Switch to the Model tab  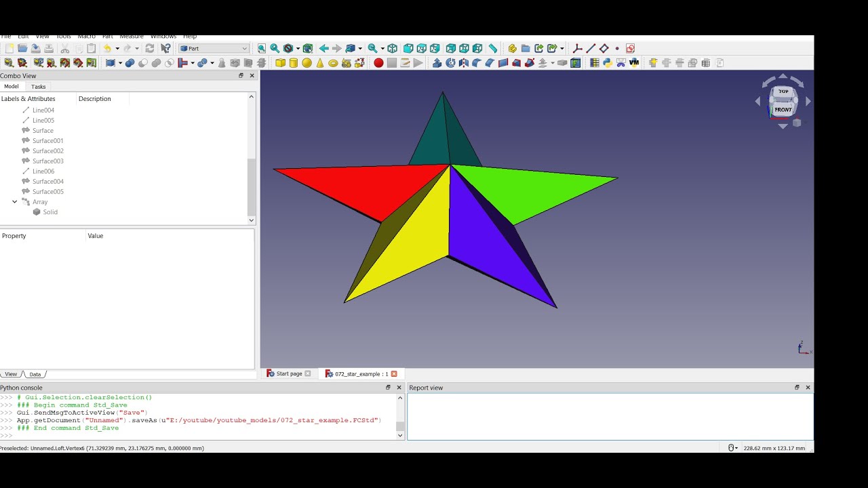click(x=12, y=86)
